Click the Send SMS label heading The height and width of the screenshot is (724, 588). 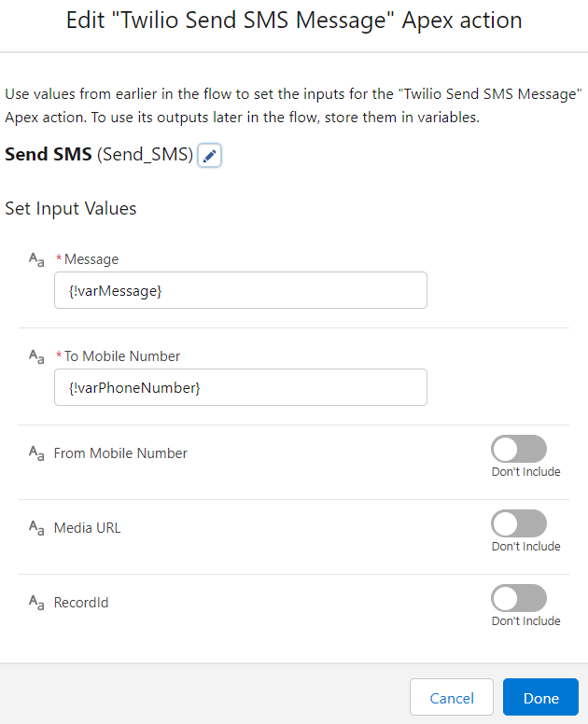(x=49, y=154)
